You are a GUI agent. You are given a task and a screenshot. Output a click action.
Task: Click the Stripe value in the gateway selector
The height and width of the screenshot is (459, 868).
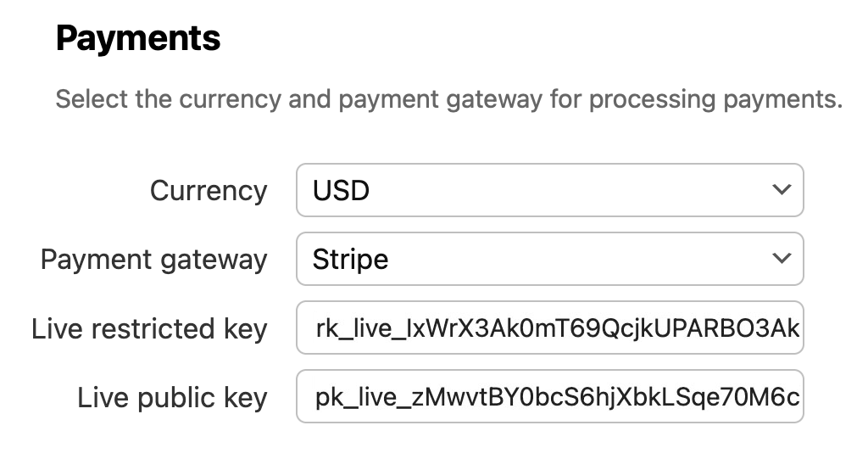coord(350,259)
